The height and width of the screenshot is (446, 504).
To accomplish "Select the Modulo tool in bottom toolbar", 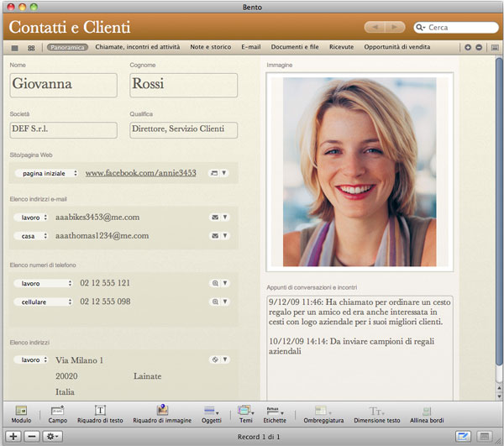I will tap(21, 413).
